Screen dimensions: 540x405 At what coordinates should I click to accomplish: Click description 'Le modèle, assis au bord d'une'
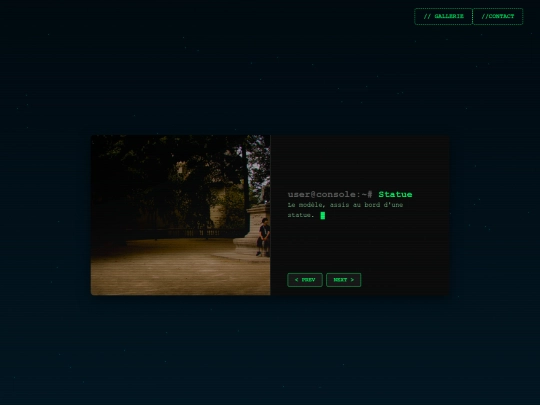345,205
